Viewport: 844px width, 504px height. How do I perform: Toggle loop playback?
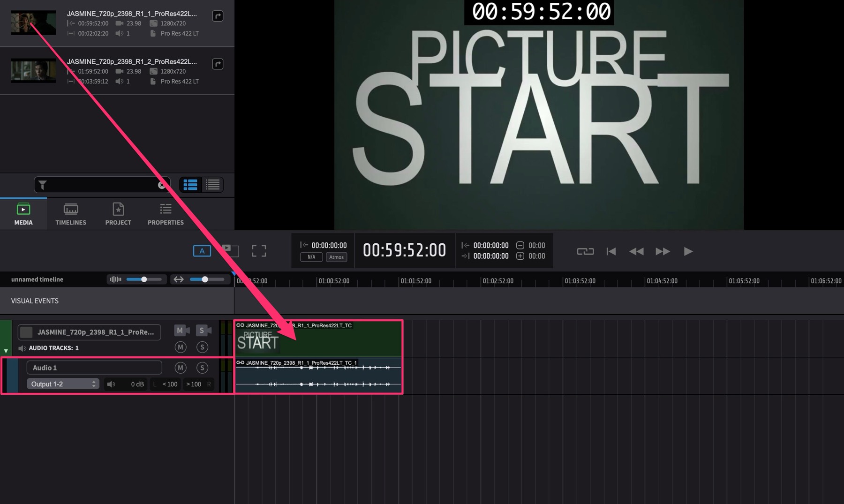(585, 251)
